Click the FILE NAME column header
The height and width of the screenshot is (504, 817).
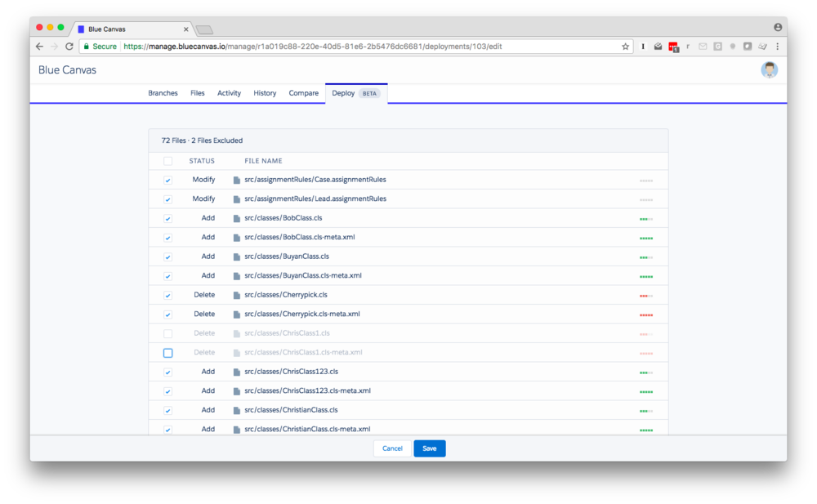coord(263,161)
